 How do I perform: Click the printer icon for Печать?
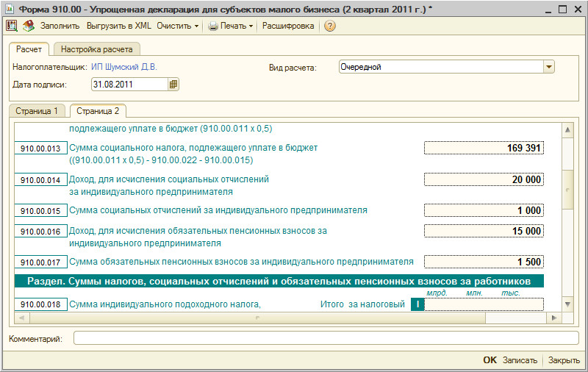[213, 26]
